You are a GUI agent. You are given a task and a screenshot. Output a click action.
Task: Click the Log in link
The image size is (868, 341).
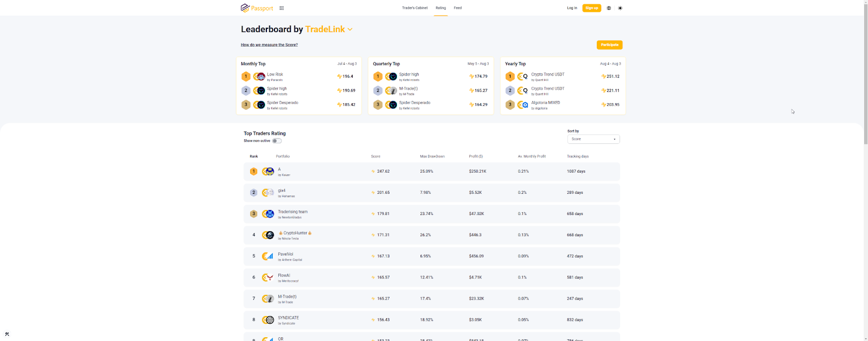tap(572, 8)
